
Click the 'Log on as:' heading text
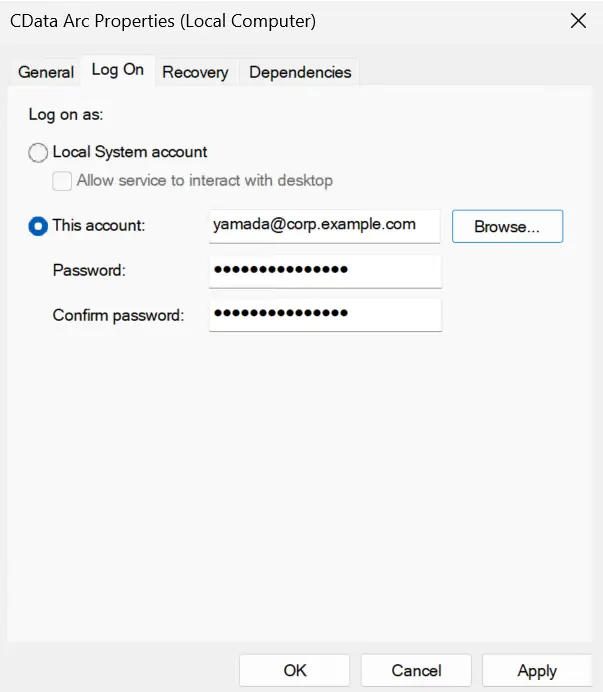point(66,114)
